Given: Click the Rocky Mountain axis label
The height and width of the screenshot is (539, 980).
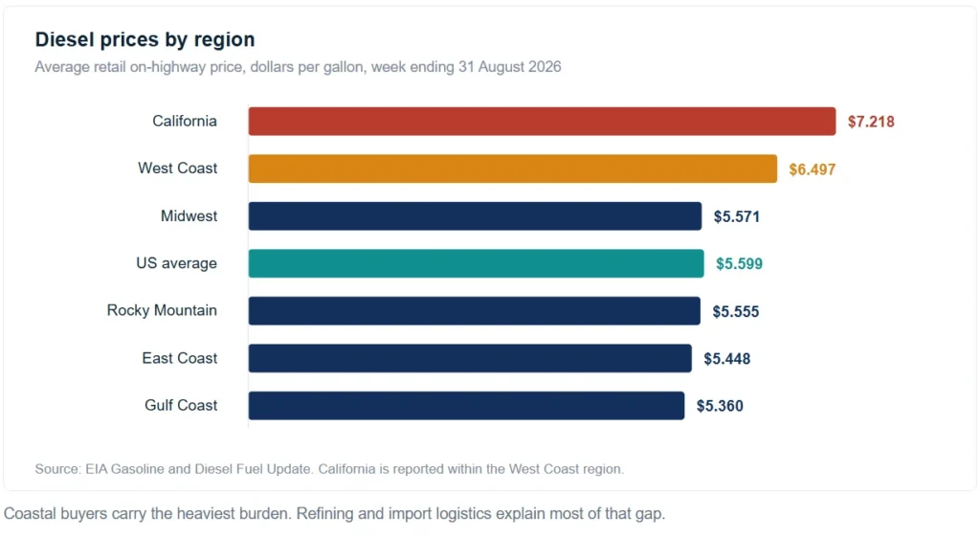Looking at the screenshot, I should click(162, 310).
